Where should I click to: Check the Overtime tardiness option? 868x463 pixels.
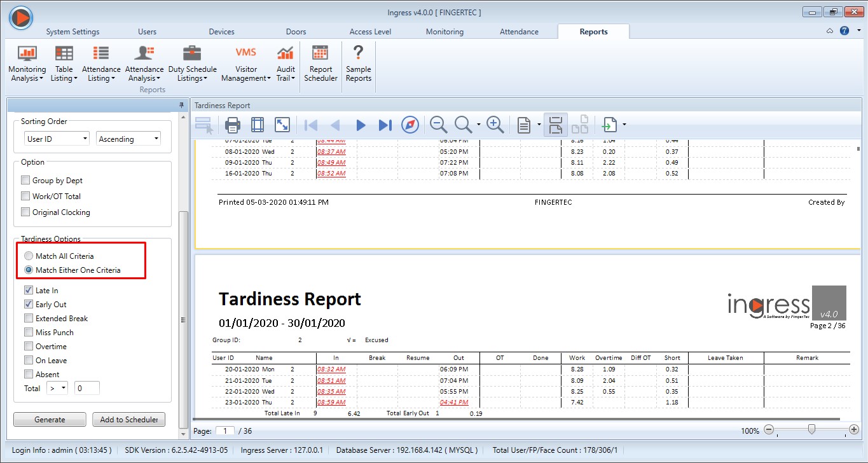pyautogui.click(x=29, y=347)
